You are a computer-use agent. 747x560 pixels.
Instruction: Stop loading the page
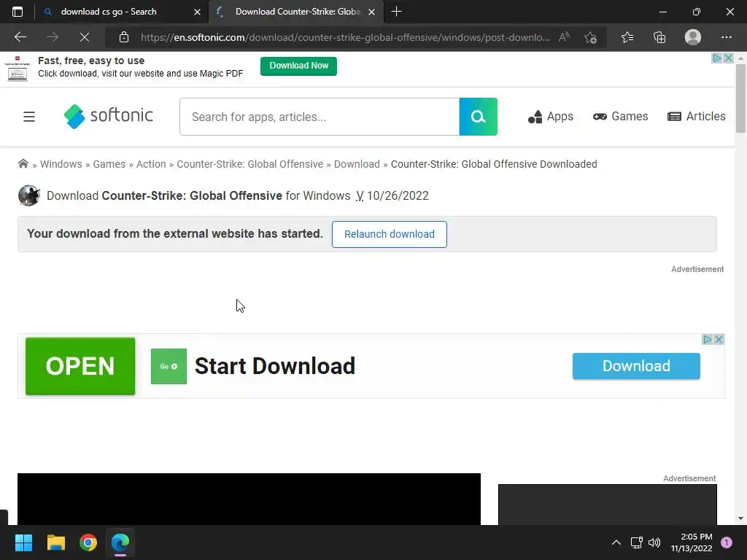point(85,37)
